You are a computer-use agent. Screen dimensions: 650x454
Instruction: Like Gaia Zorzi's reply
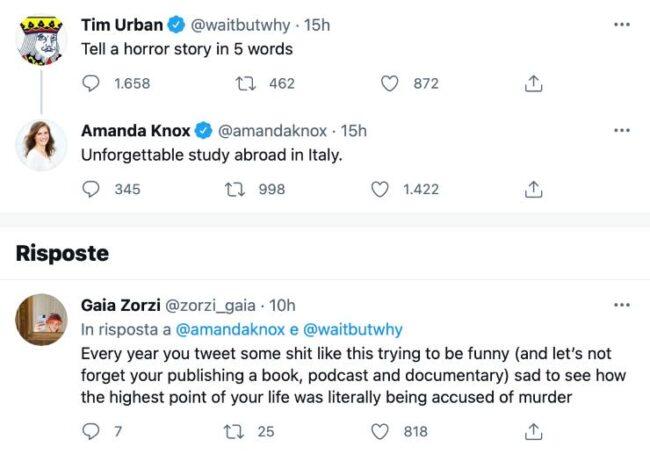tap(380, 431)
